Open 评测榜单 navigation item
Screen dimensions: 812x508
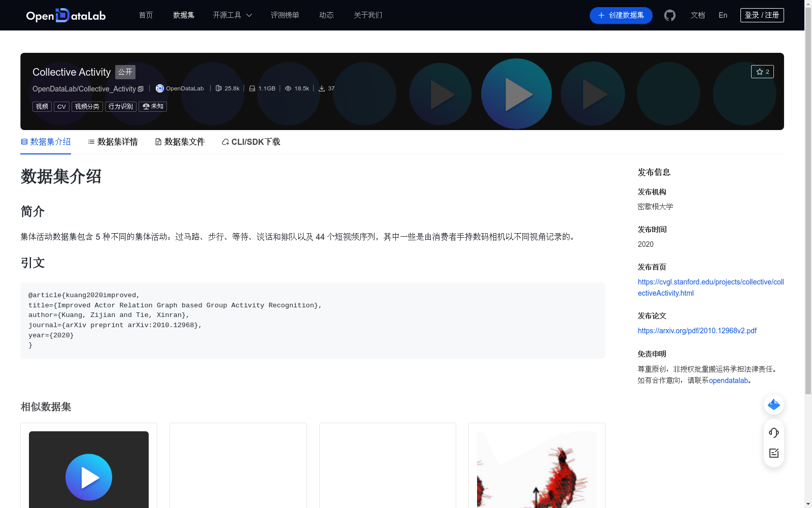tap(285, 15)
